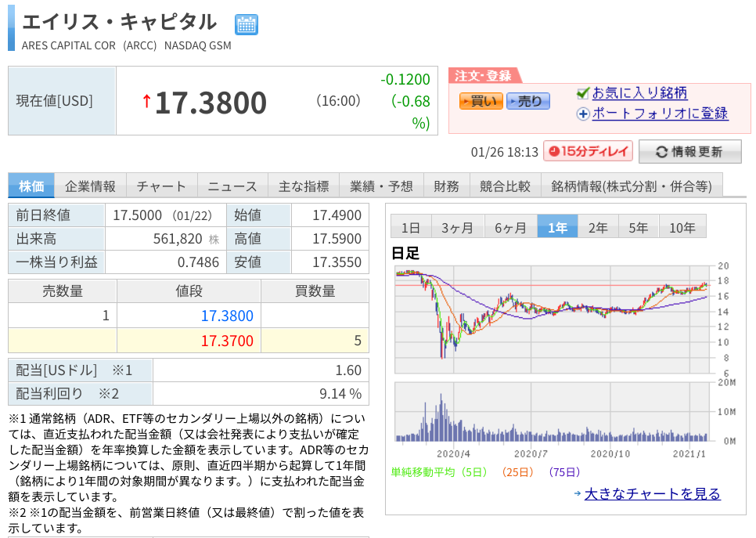This screenshot has height=538, width=756.
Task: Click the 配当 value 1.60
Action: pos(348,370)
